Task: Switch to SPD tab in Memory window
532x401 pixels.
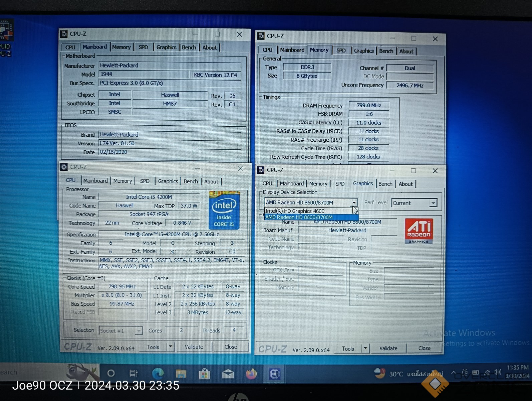Action: (x=341, y=50)
